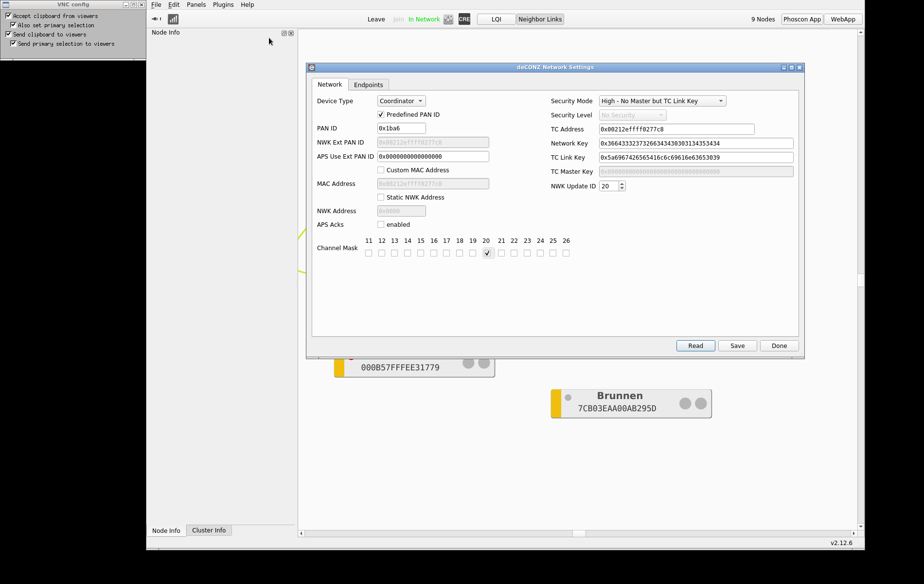Open the Help menu

[x=247, y=5]
